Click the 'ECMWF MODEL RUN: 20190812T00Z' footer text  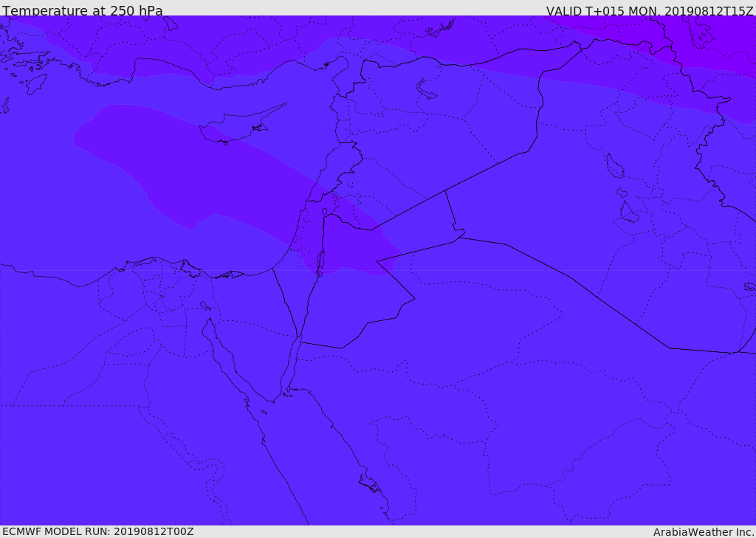[x=98, y=532]
